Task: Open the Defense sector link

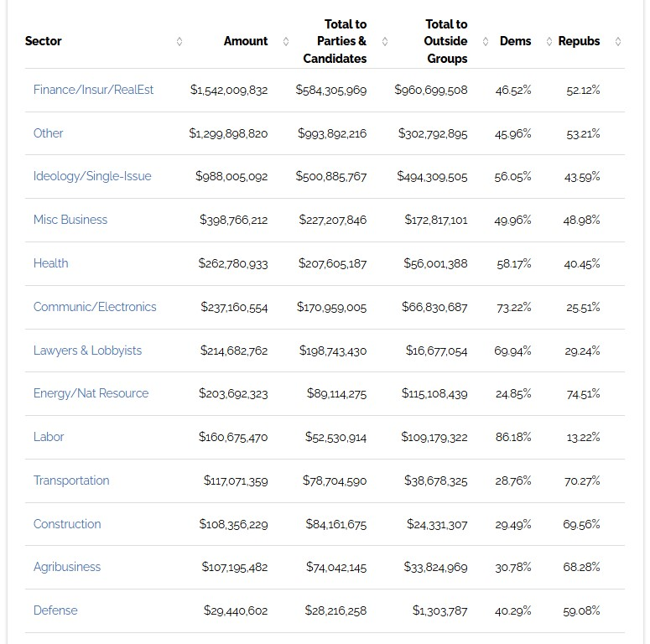Action: pos(55,610)
